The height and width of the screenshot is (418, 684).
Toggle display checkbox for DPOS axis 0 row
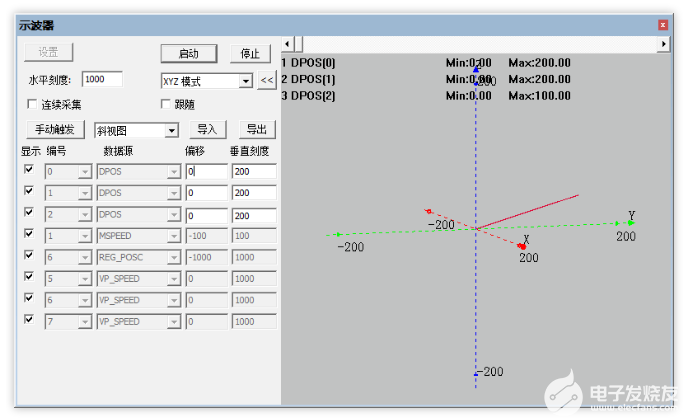coord(29,169)
